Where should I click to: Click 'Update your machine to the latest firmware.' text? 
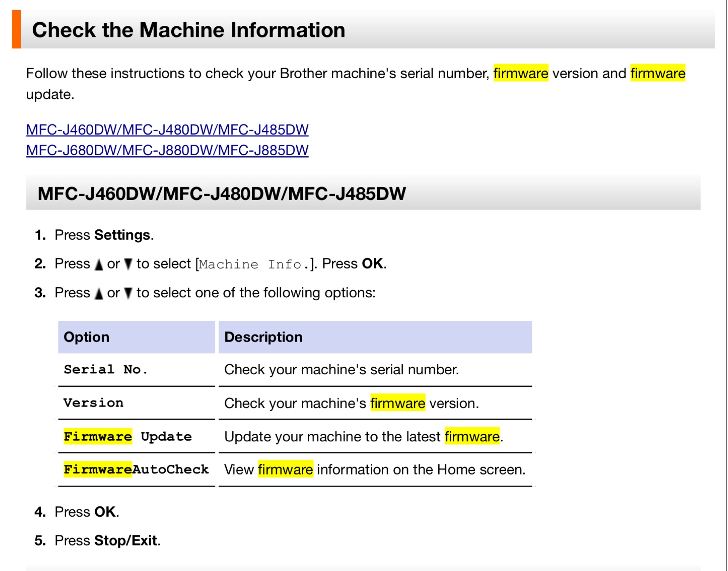[364, 436]
